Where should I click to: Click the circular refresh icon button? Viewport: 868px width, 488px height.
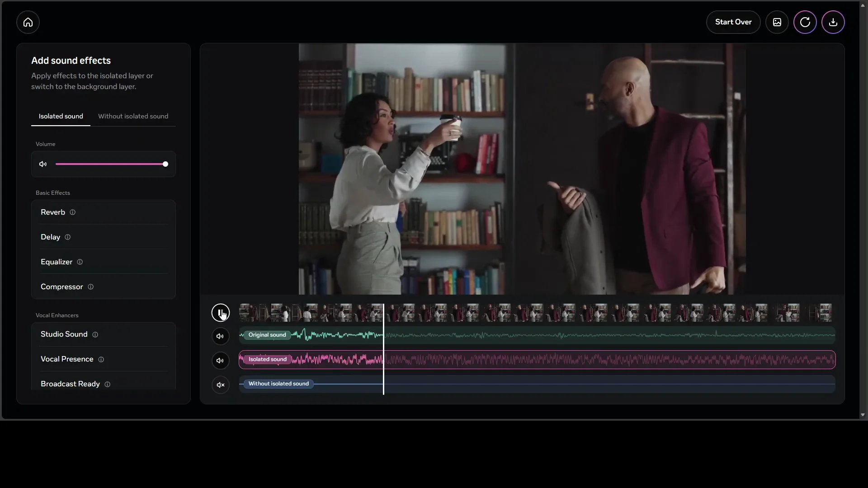805,22
